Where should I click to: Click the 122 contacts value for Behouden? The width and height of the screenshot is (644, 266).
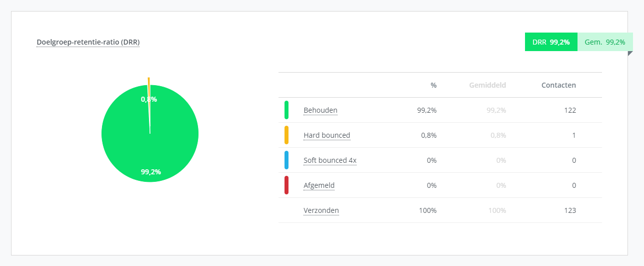(570, 110)
